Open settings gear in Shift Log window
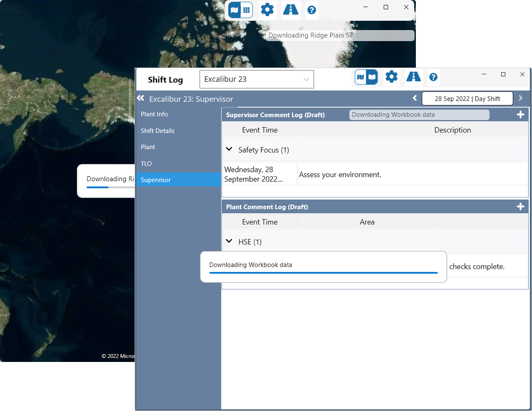Image resolution: width=532 pixels, height=411 pixels. click(391, 77)
